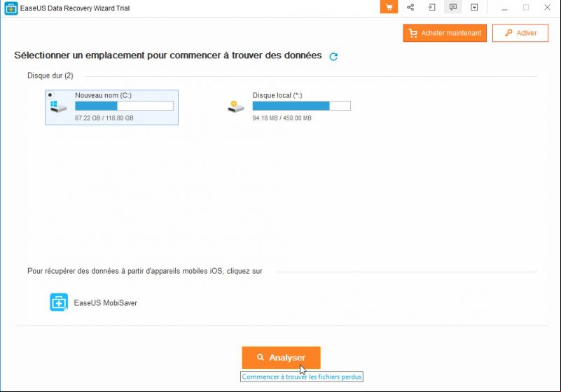Refresh the disk list with the reload icon
561x392 pixels.
coord(333,57)
